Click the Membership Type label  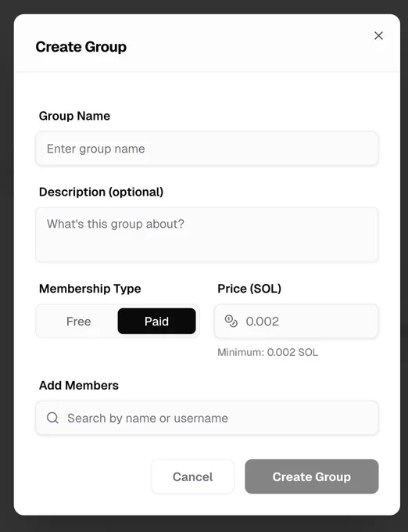click(x=90, y=289)
